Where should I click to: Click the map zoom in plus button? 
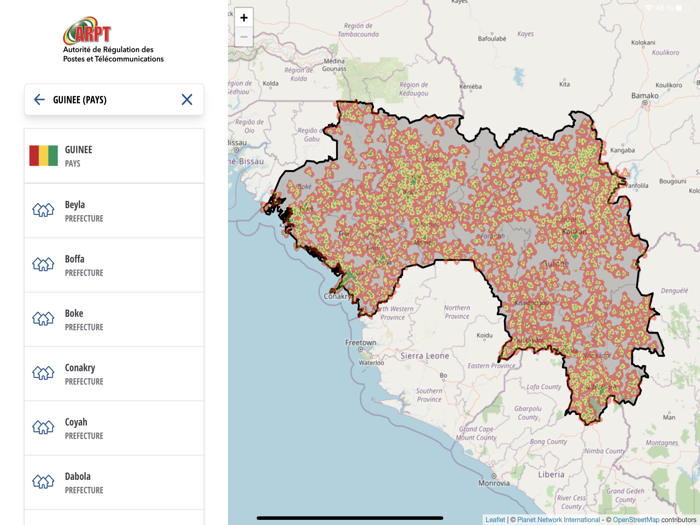tap(244, 18)
